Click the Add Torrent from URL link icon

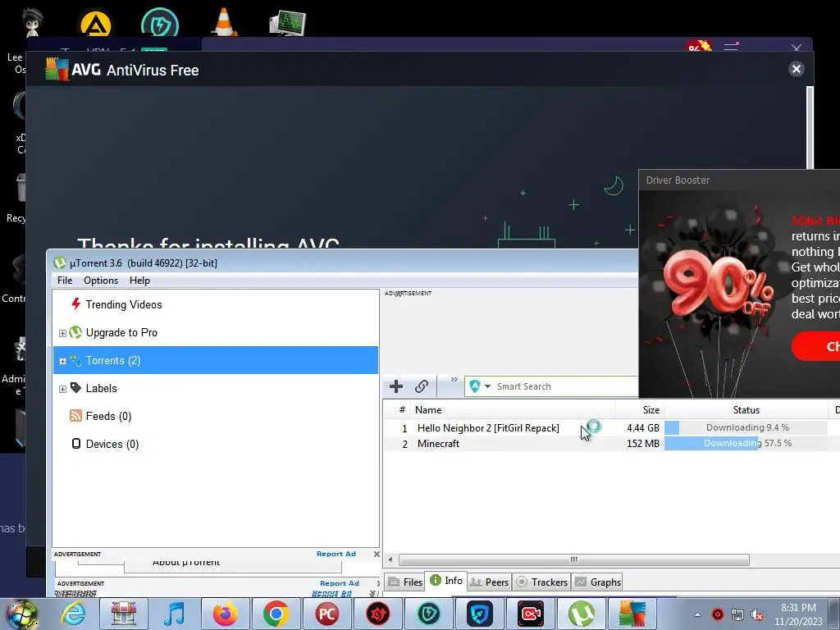coord(422,386)
